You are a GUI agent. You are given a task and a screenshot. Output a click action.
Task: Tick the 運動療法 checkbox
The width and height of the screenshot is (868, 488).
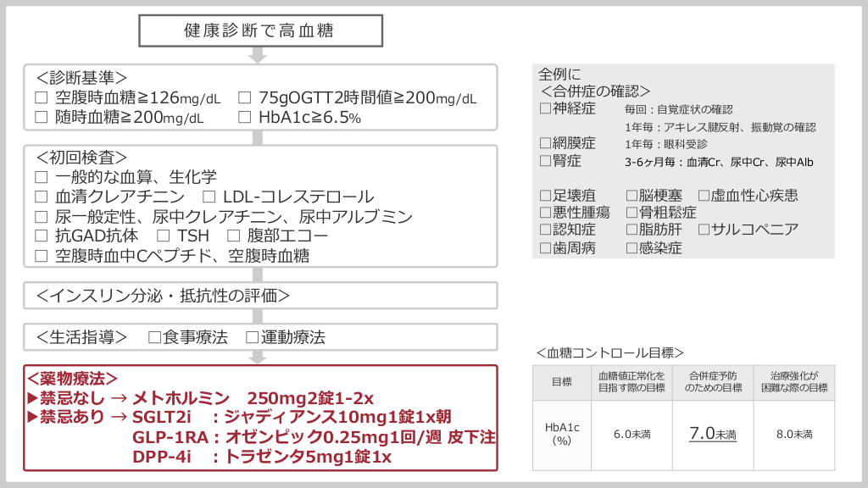(x=252, y=337)
